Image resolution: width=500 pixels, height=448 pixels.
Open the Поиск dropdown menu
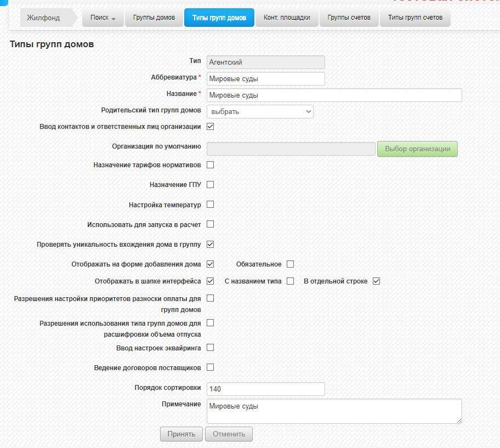tap(103, 18)
